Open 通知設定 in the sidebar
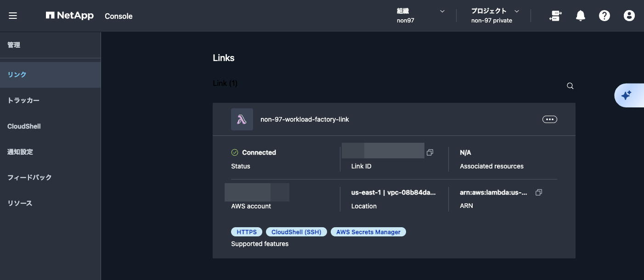 click(x=51, y=152)
